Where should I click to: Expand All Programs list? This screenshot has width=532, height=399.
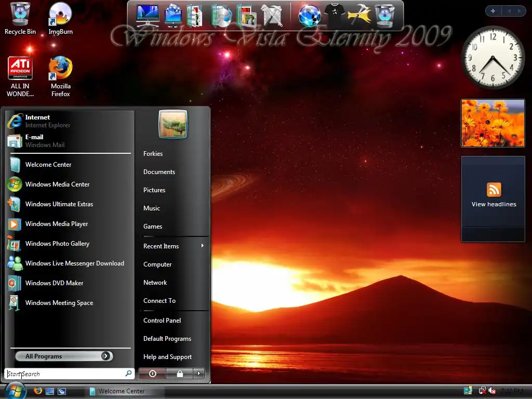pyautogui.click(x=64, y=356)
